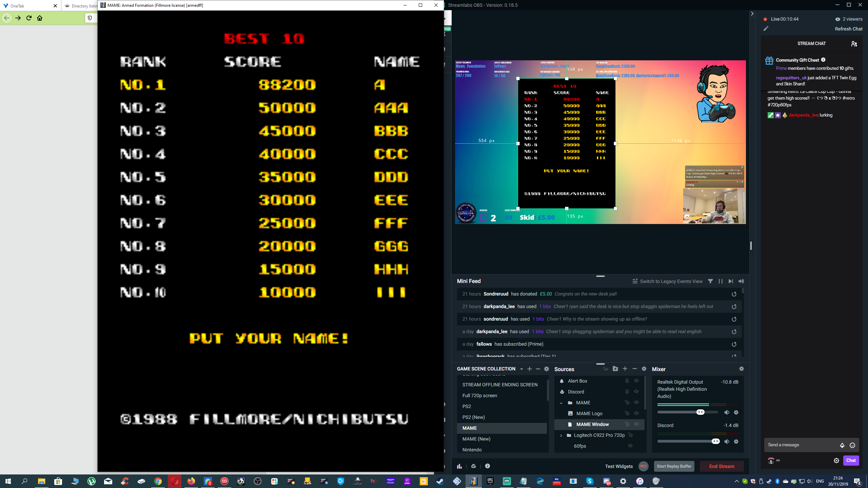Collapse the MAME source folder
Image resolution: width=868 pixels, height=488 pixels.
click(561, 403)
